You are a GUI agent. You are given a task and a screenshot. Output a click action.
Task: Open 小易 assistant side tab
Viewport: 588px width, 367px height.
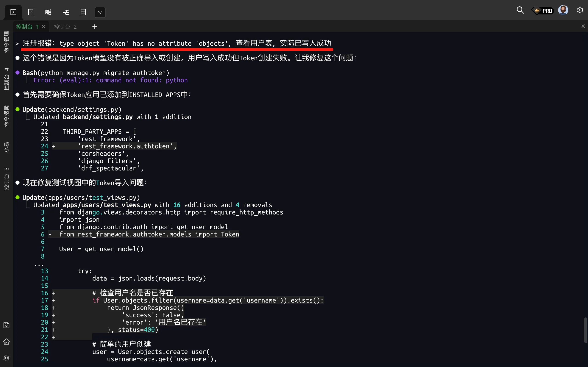pyautogui.click(x=7, y=147)
